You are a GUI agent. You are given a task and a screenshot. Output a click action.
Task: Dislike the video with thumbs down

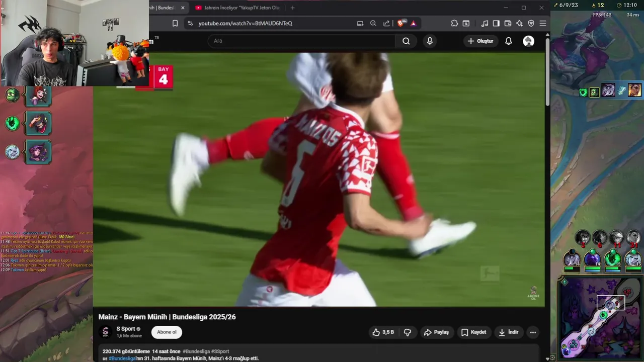coord(408,332)
